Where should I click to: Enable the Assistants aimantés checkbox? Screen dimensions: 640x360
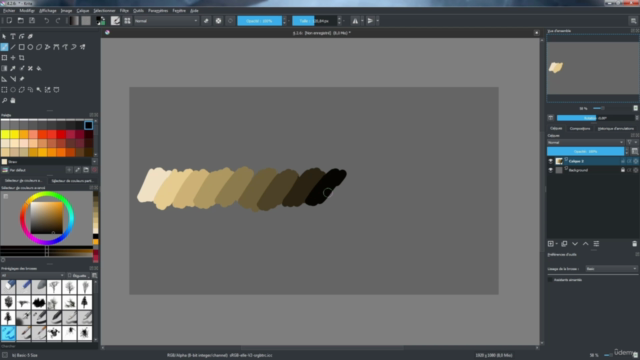pos(550,280)
